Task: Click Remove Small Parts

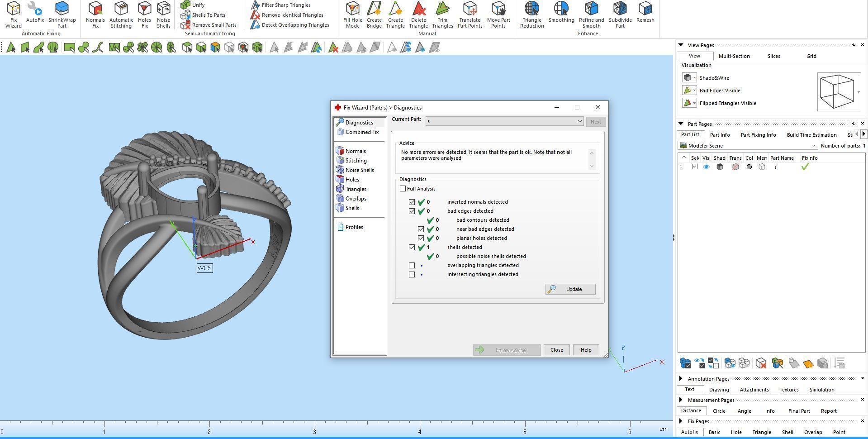Action: pyautogui.click(x=209, y=25)
